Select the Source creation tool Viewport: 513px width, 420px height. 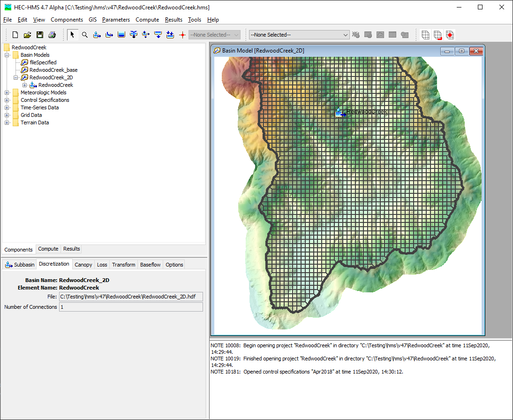pyautogui.click(x=158, y=35)
